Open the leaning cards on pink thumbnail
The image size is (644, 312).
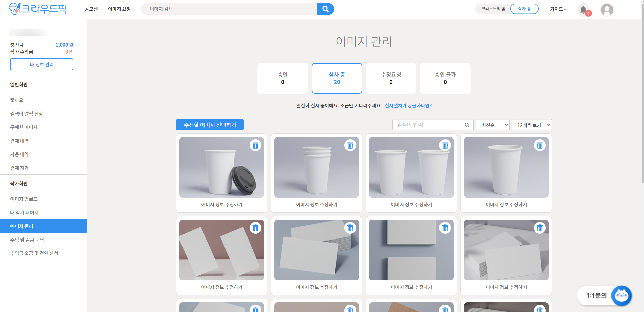pyautogui.click(x=222, y=250)
